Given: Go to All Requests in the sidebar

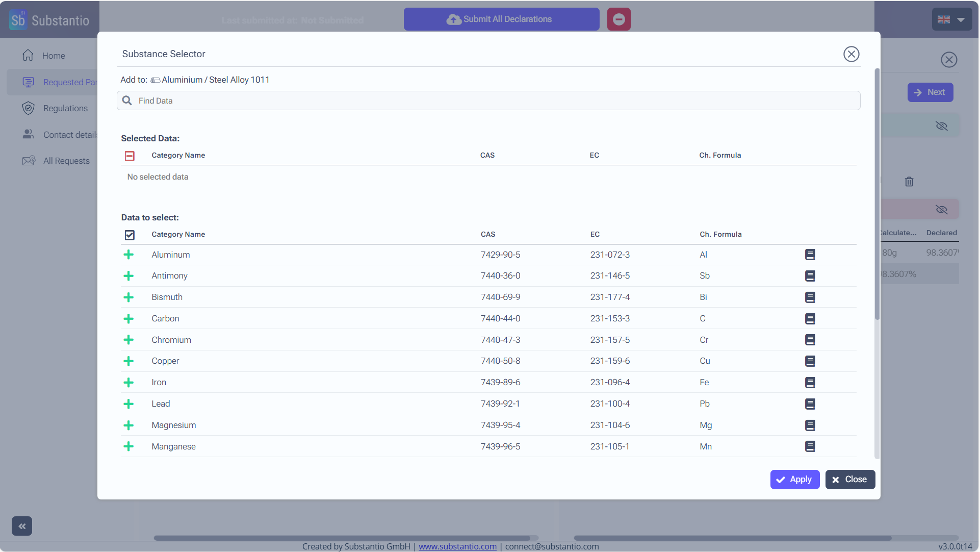Looking at the screenshot, I should point(66,161).
